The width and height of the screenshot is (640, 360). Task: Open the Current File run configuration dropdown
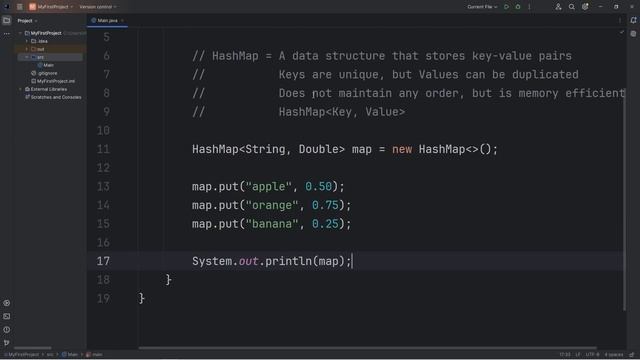(x=482, y=7)
